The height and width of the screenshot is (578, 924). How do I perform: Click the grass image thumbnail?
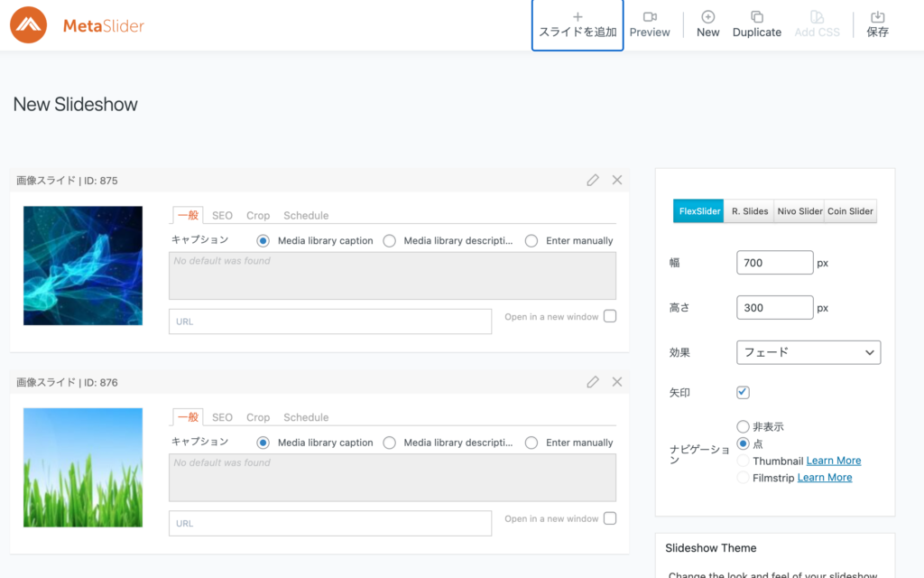click(83, 468)
